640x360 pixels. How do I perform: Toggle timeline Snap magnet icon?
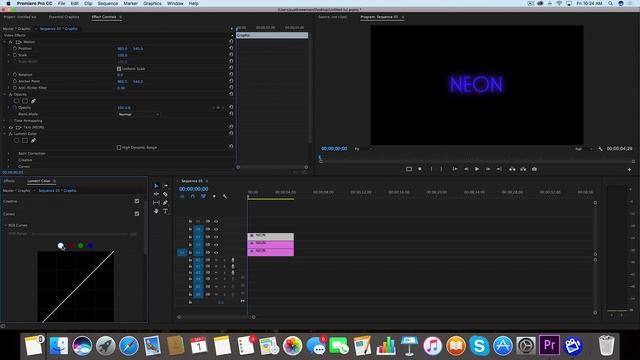[193, 196]
